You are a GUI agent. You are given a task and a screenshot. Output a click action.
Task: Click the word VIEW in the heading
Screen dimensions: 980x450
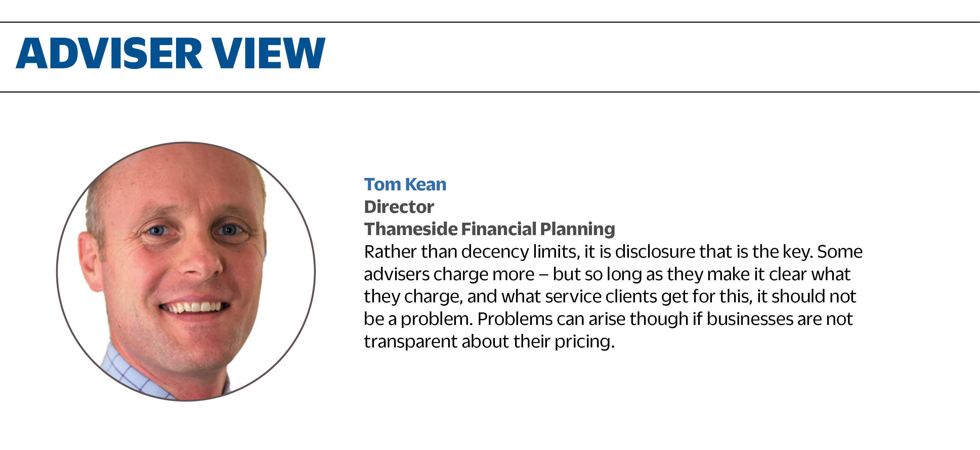pyautogui.click(x=268, y=53)
